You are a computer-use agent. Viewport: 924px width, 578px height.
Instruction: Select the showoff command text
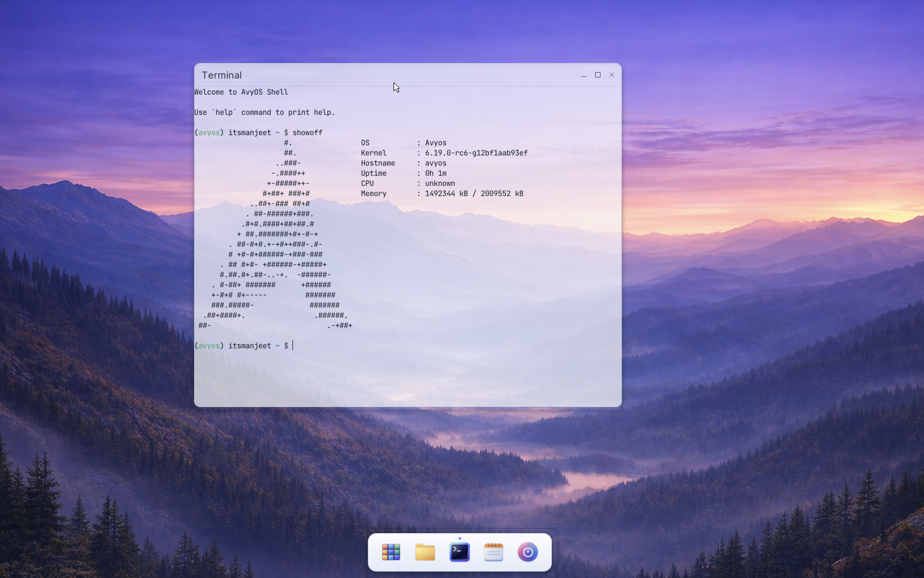click(x=307, y=132)
